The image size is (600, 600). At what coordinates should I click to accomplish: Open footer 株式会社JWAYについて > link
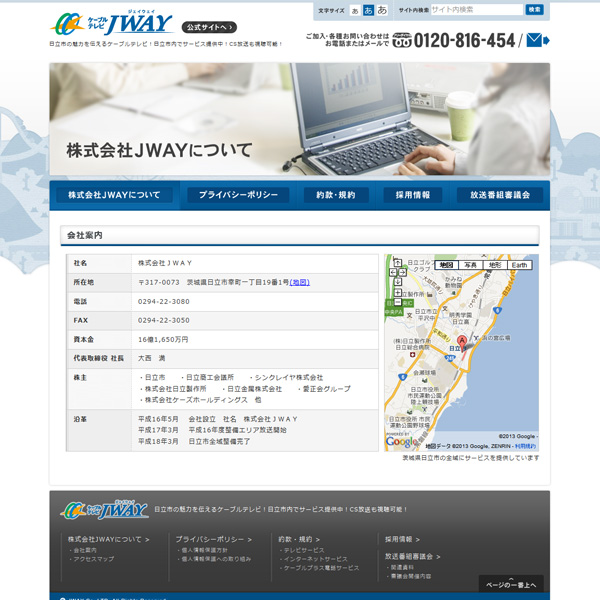click(x=109, y=539)
